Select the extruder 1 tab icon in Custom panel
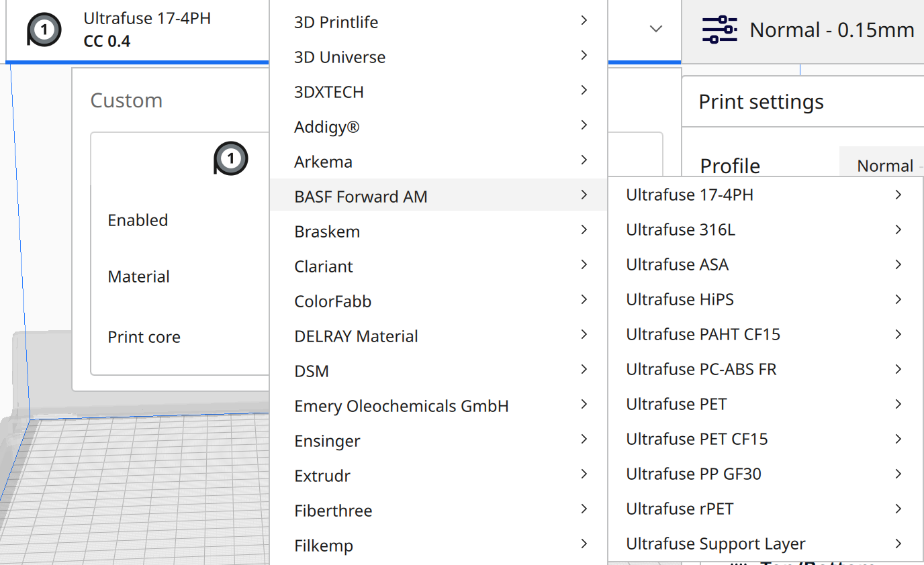924x565 pixels. pyautogui.click(x=230, y=158)
